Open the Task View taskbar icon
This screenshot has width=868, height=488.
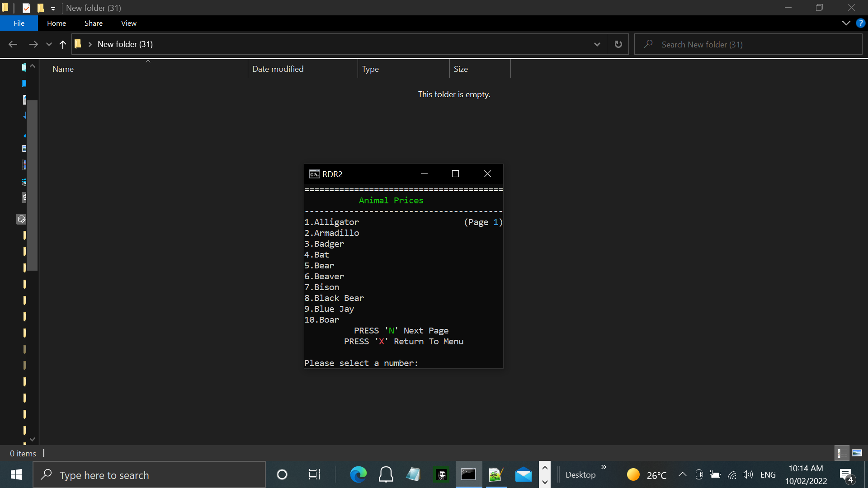[314, 474]
